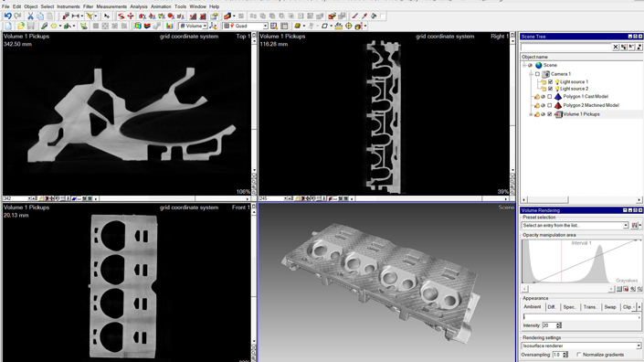
Task: Open the Animation menu
Action: point(161,6)
